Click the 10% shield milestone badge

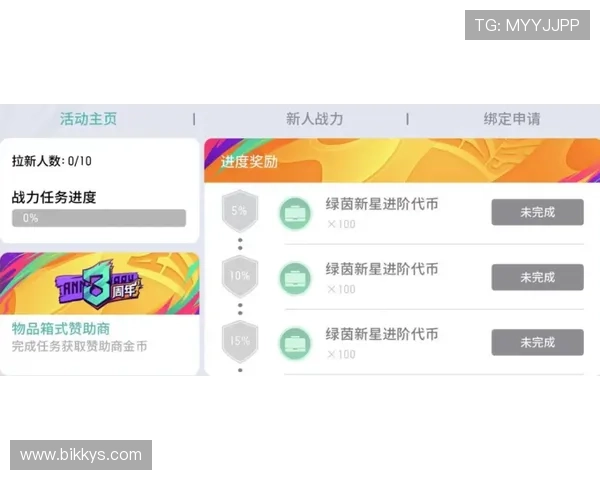click(240, 276)
